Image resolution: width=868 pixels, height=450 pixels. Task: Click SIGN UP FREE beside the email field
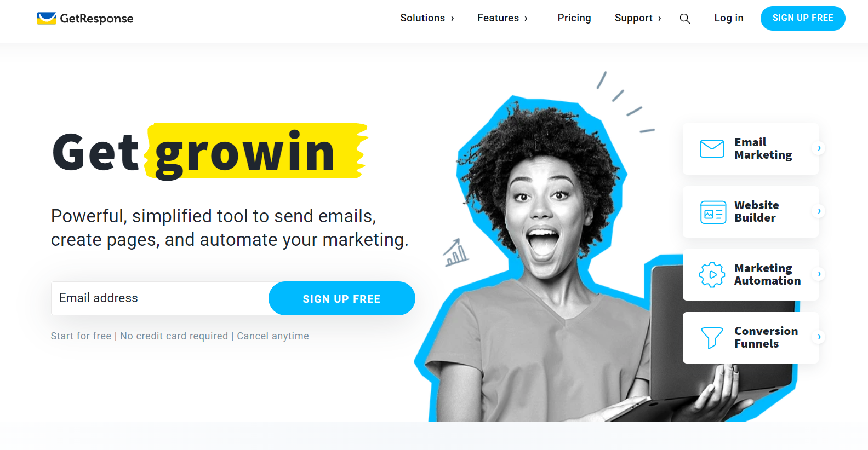click(x=342, y=298)
